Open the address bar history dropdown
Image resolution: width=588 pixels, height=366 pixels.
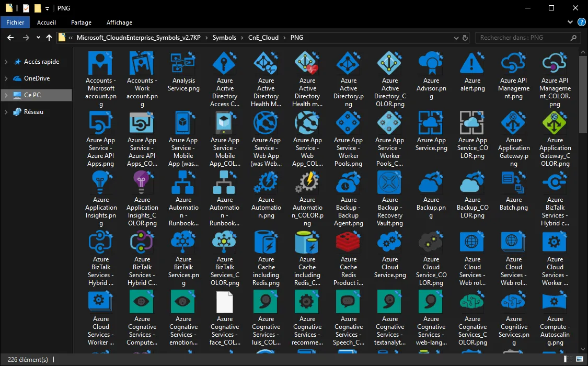click(x=456, y=37)
